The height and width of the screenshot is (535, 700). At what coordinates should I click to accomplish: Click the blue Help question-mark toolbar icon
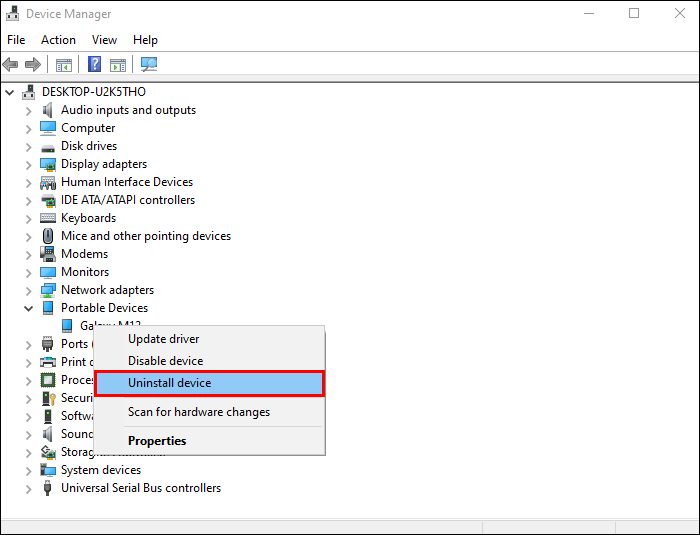(94, 64)
